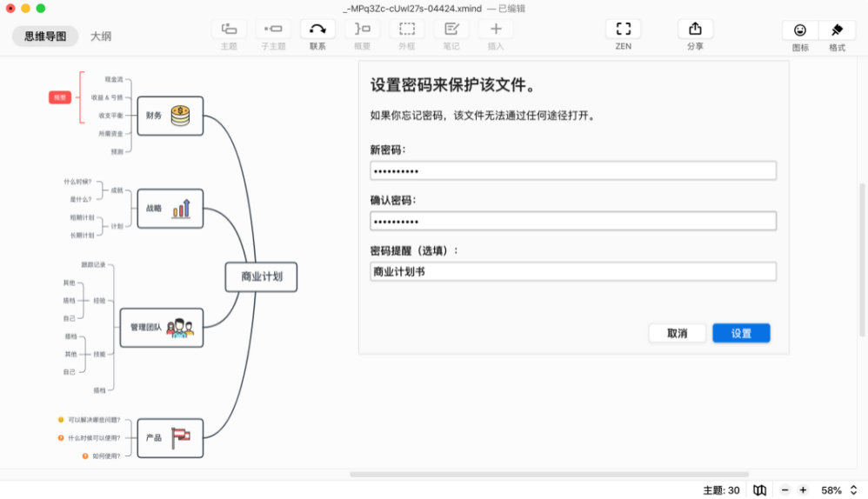Click the 主题 add topic icon
The height and width of the screenshot is (499, 868).
tap(229, 29)
